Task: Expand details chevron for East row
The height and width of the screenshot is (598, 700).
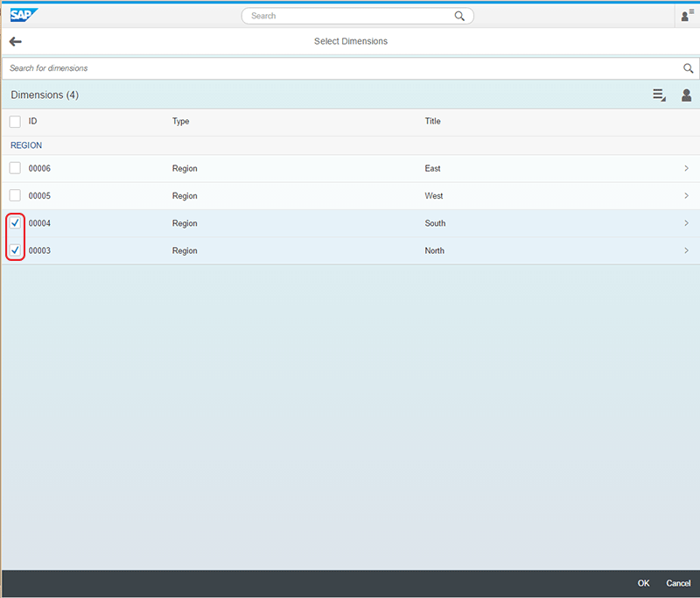Action: click(686, 168)
